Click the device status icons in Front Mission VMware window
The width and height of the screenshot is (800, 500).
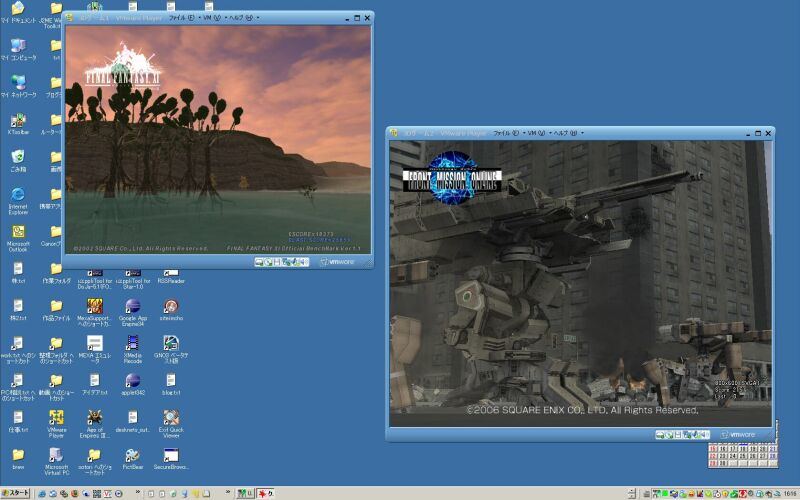click(x=682, y=435)
